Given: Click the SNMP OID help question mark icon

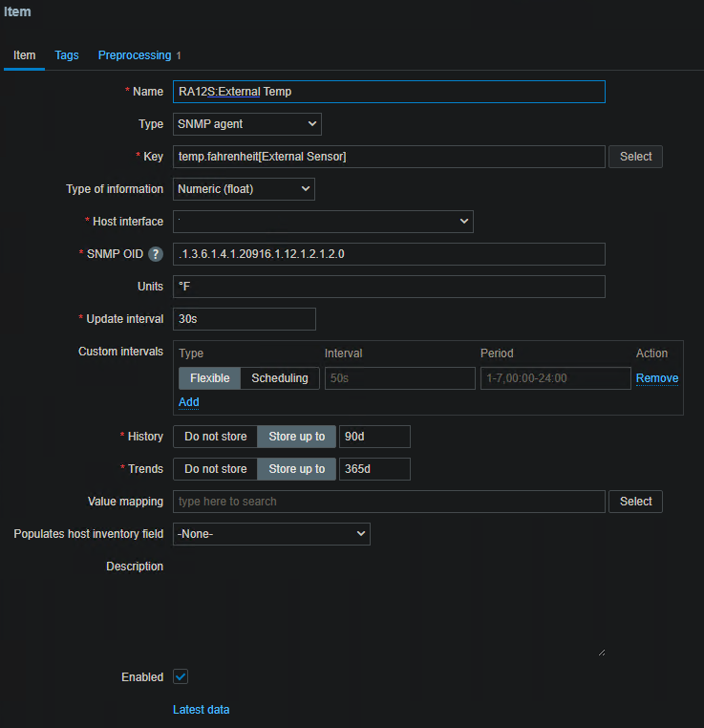Looking at the screenshot, I should click(156, 254).
